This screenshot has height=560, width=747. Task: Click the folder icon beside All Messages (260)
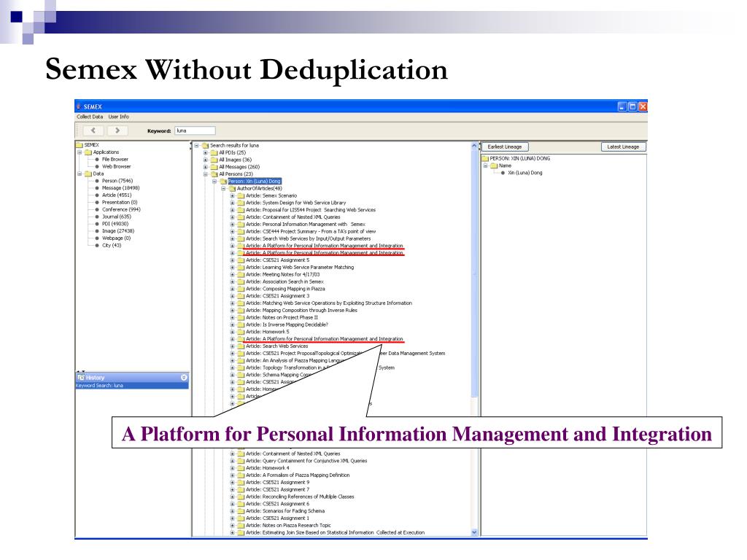point(214,167)
